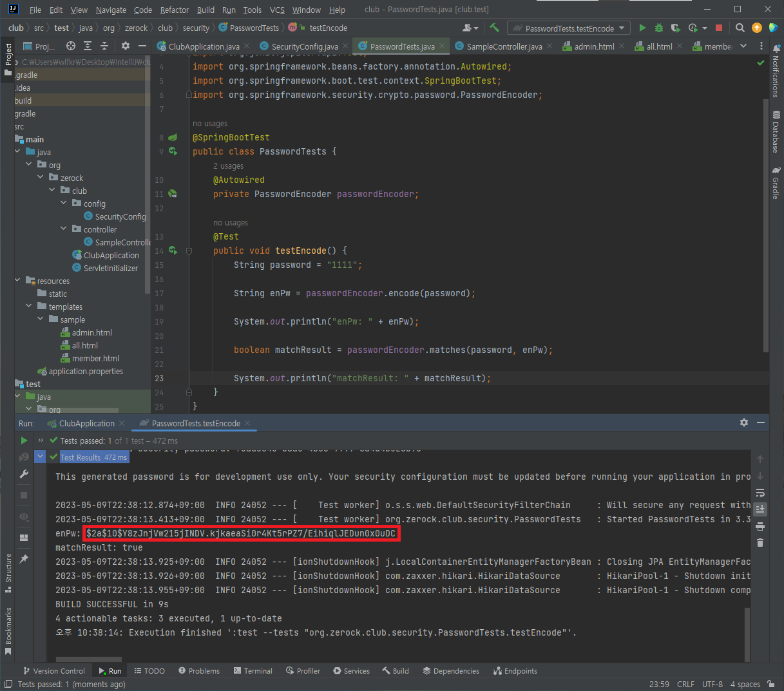Click the UTF-8 encoding in the status bar
784x691 pixels.
coord(712,684)
